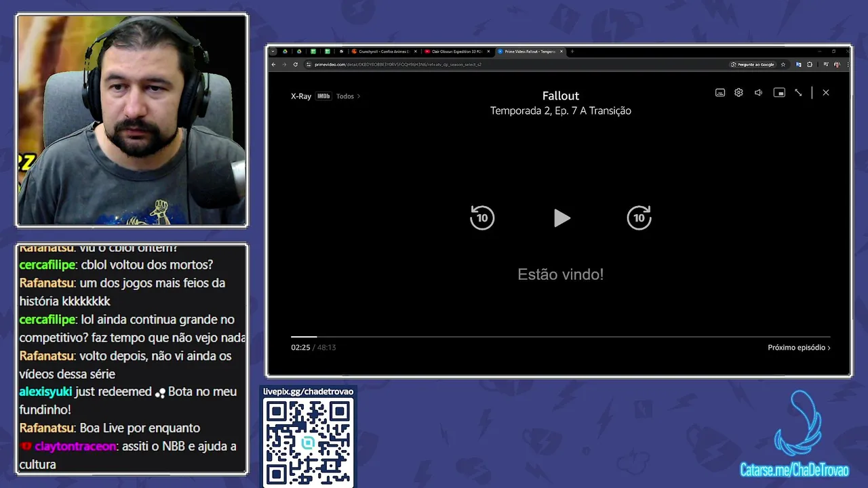Open the browser extensions puzzle icon
This screenshot has width=868, height=488.
pyautogui.click(x=810, y=64)
